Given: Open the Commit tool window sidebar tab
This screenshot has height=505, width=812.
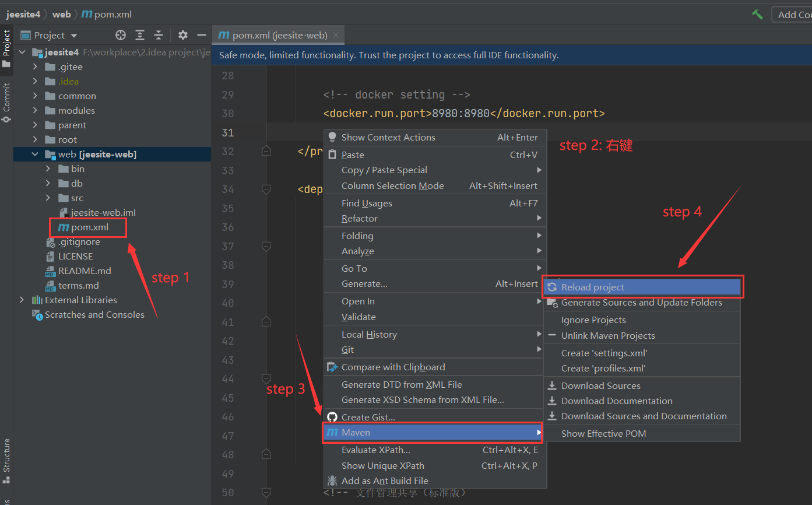Looking at the screenshot, I should click(6, 103).
